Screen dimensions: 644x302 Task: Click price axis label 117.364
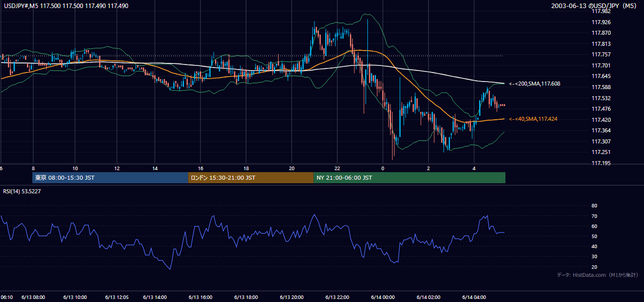(601, 130)
